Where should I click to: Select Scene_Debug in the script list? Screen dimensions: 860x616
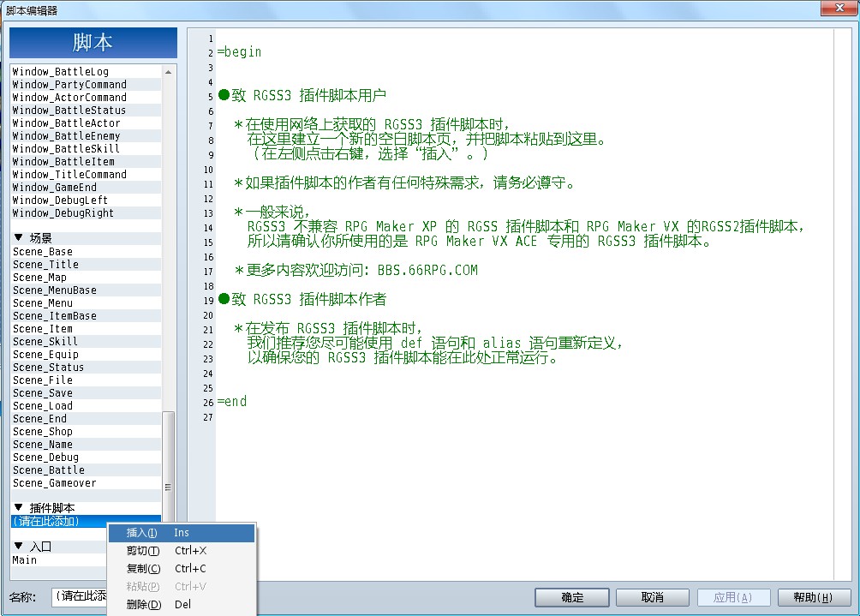pyautogui.click(x=87, y=458)
